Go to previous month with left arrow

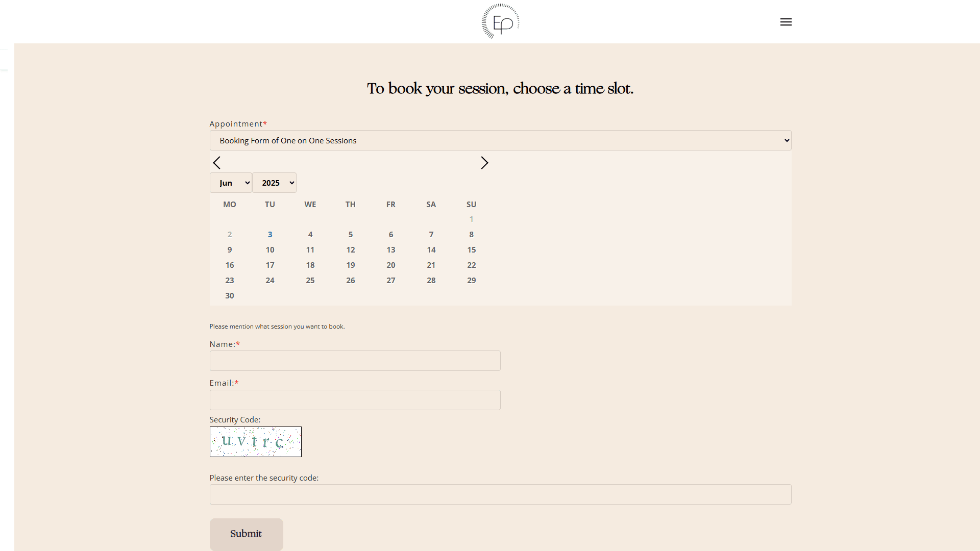pyautogui.click(x=217, y=163)
